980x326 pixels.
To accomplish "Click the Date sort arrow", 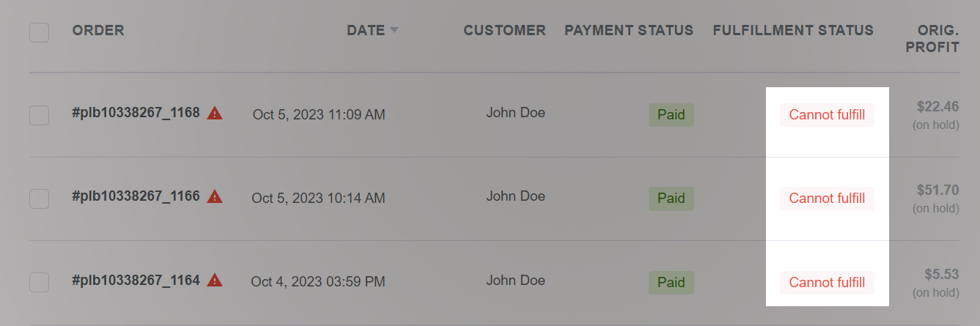I will [394, 31].
